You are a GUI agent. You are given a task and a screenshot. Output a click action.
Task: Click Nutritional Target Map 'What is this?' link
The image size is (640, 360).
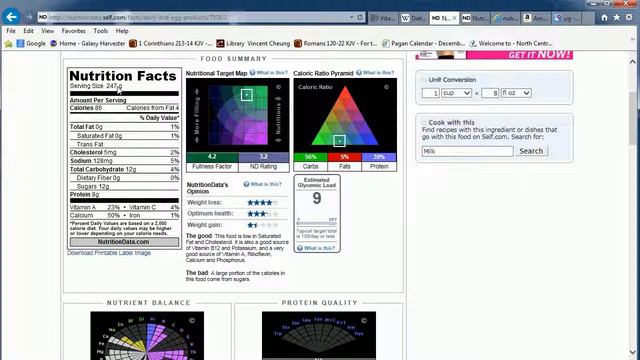(x=269, y=73)
